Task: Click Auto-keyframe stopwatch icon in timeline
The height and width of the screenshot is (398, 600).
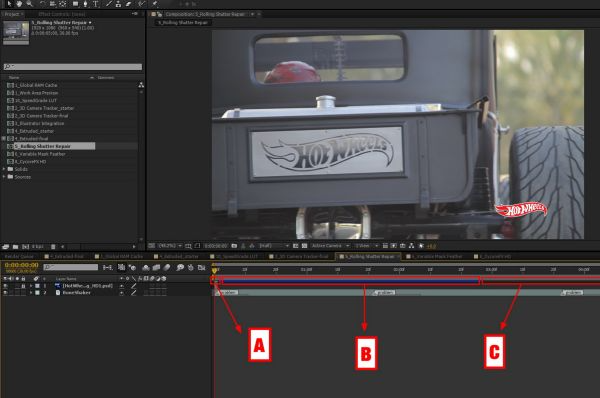Action: coord(191,267)
